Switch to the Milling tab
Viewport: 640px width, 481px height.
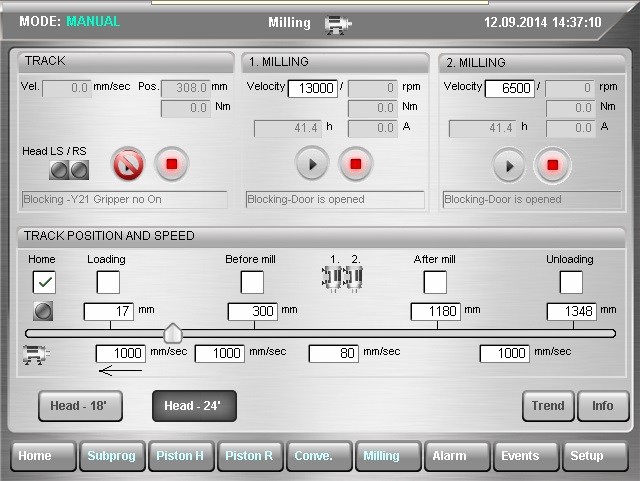point(388,456)
